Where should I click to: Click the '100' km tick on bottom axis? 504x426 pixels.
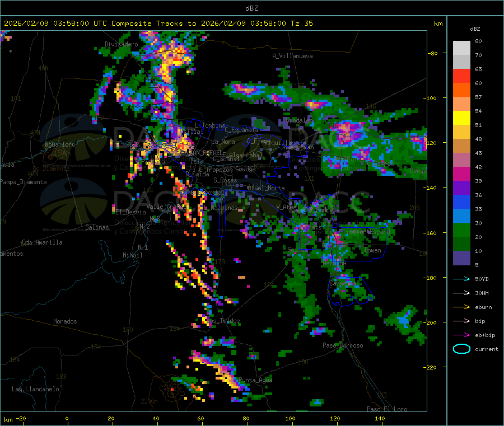(290, 418)
